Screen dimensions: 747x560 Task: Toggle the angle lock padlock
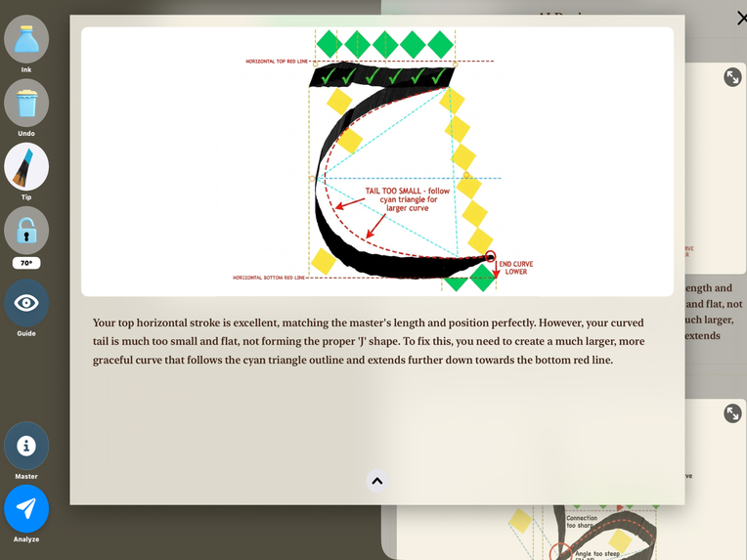coord(26,231)
